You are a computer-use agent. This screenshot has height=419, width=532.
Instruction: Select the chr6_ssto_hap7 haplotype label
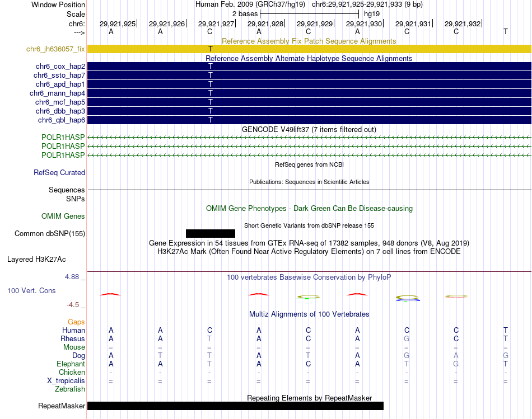(59, 76)
